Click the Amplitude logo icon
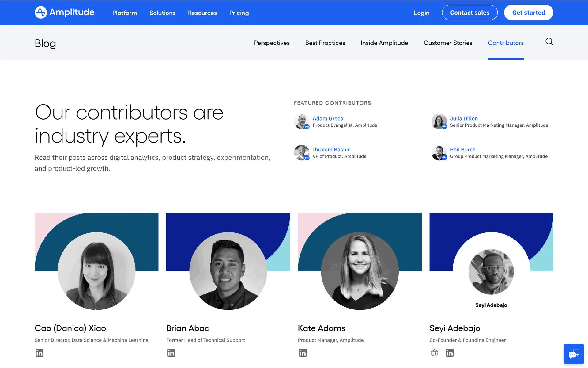Image resolution: width=588 pixels, height=368 pixels. click(x=41, y=13)
